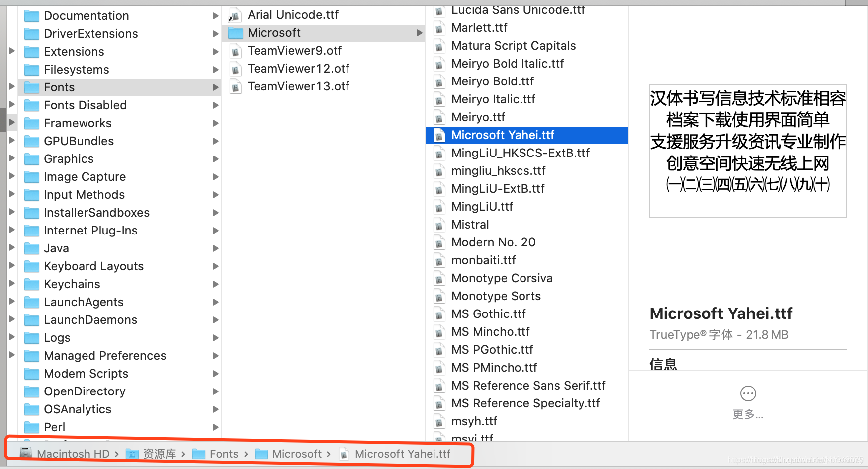Click the Marlett.ttf font file icon
Viewport: 868px width, 469px height.
439,28
